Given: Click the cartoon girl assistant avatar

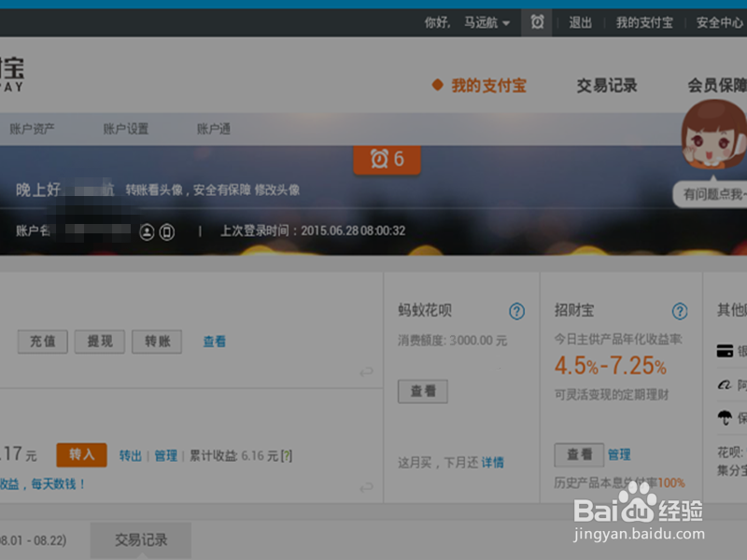Looking at the screenshot, I should pos(713,134).
